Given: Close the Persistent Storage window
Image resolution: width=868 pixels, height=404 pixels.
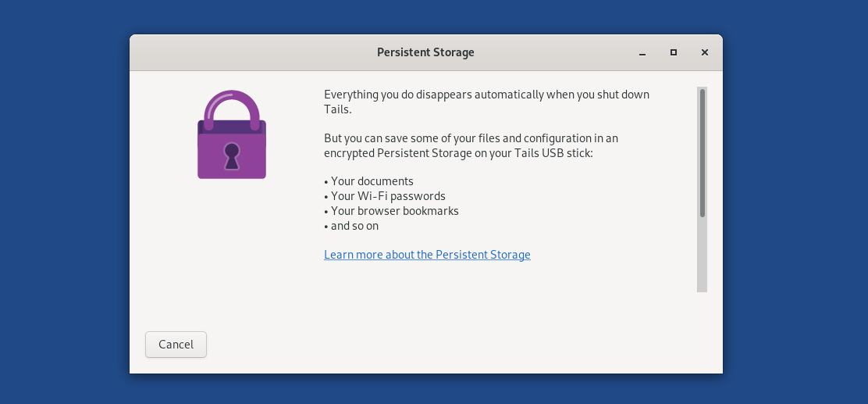Looking at the screenshot, I should [705, 52].
